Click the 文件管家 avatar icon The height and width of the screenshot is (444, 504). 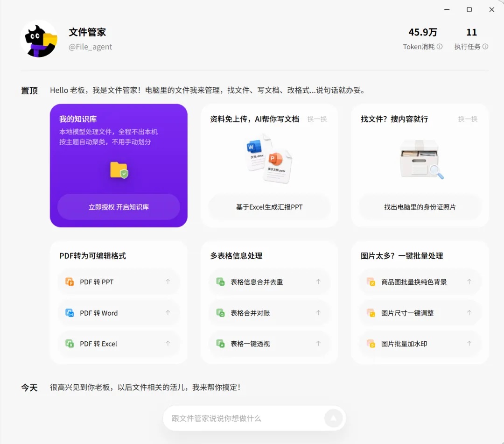(39, 39)
